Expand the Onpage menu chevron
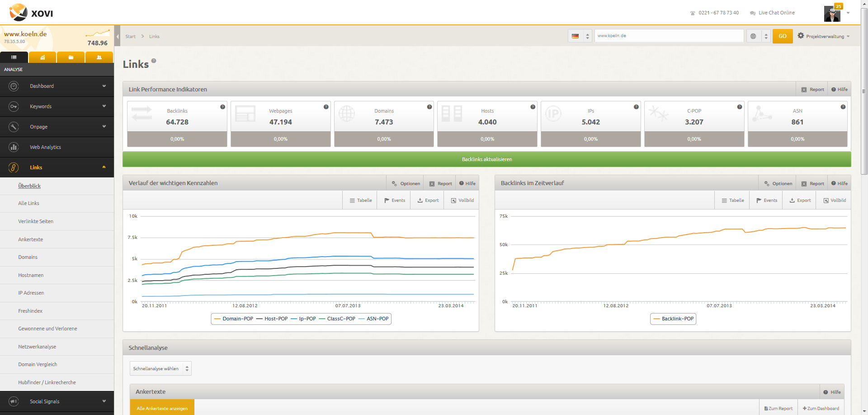Image resolution: width=868 pixels, height=415 pixels. tap(104, 127)
